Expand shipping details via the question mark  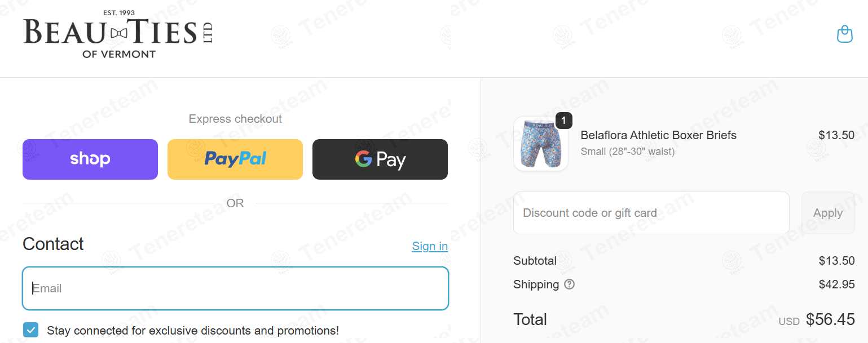[x=569, y=284]
